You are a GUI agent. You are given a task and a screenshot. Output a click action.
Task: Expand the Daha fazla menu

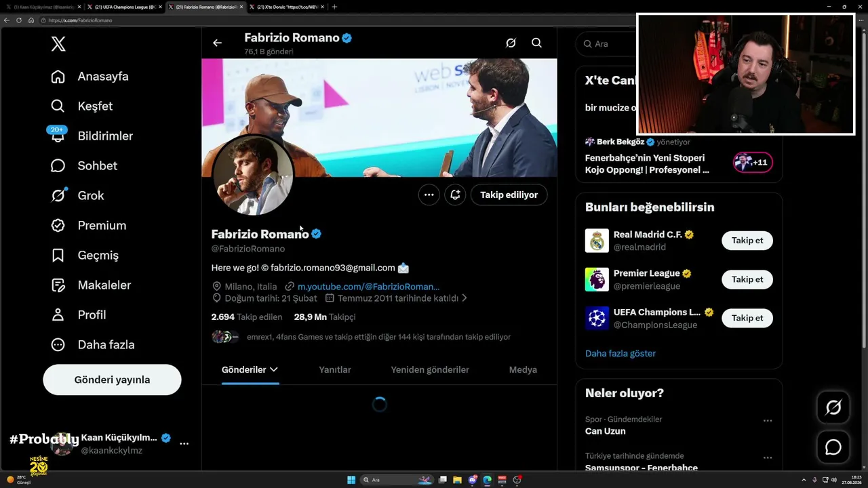pyautogui.click(x=92, y=345)
